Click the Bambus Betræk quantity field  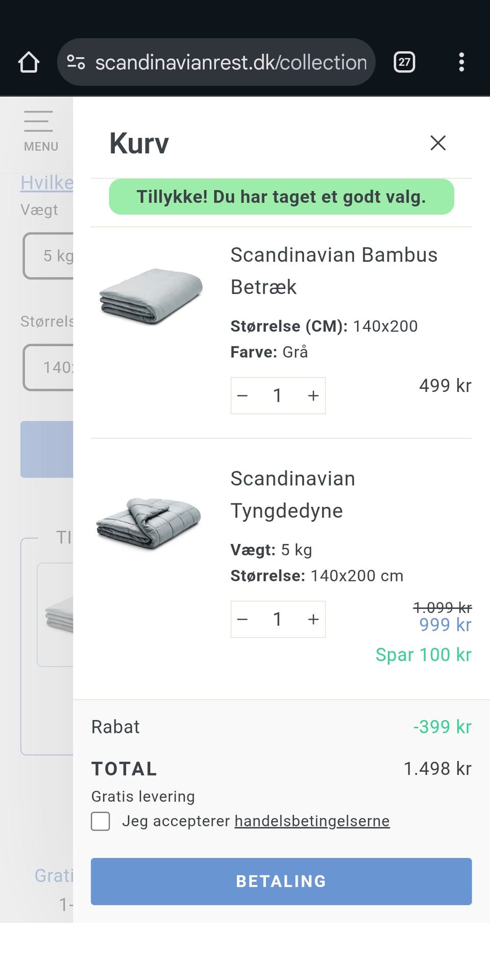click(x=278, y=396)
